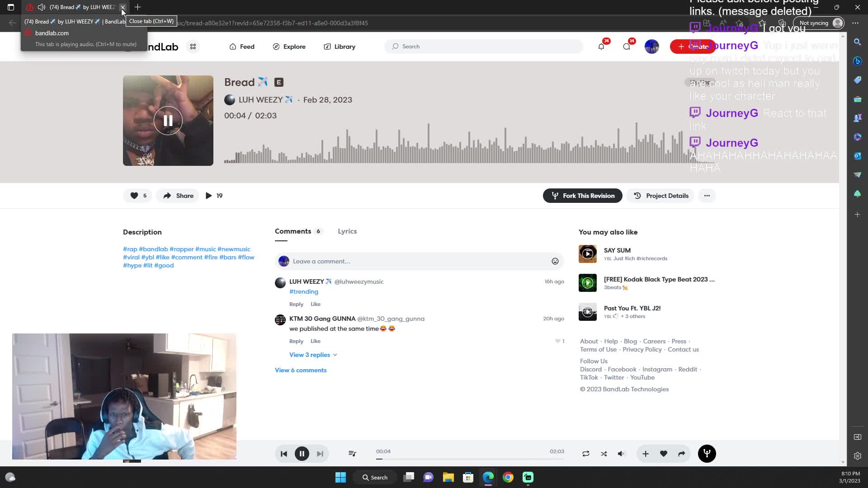
Task: Seek within the track waveform
Action: pos(469,143)
